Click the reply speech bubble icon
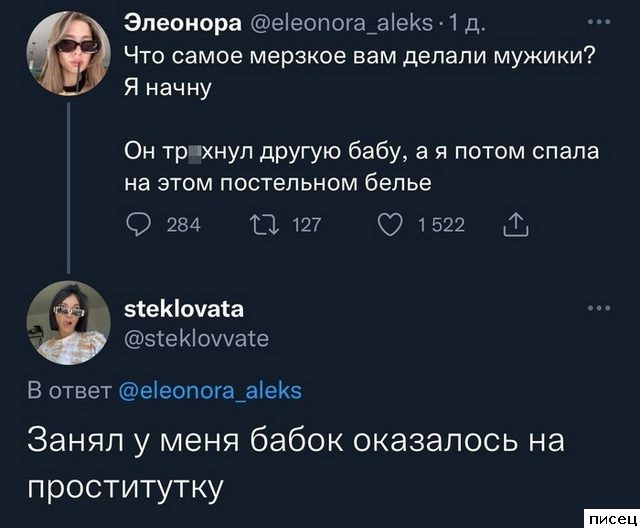This screenshot has width=640, height=528. point(140,225)
